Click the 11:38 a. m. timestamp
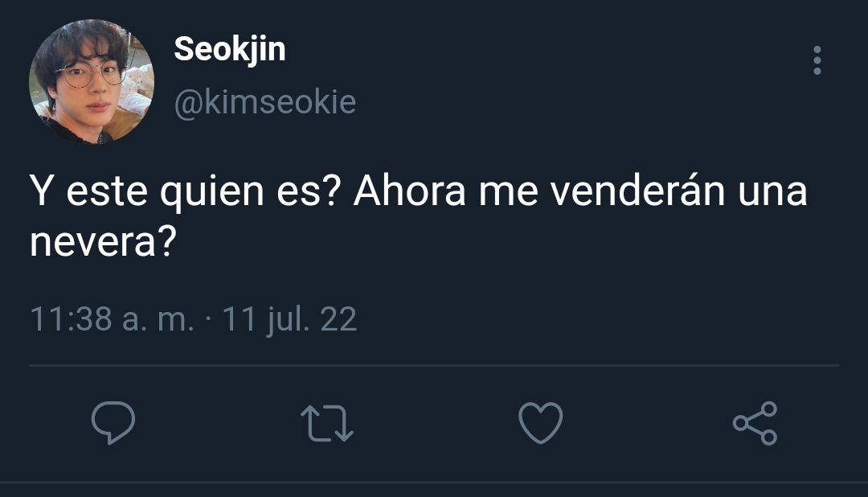Viewport: 868px width, 497px height. 113,319
